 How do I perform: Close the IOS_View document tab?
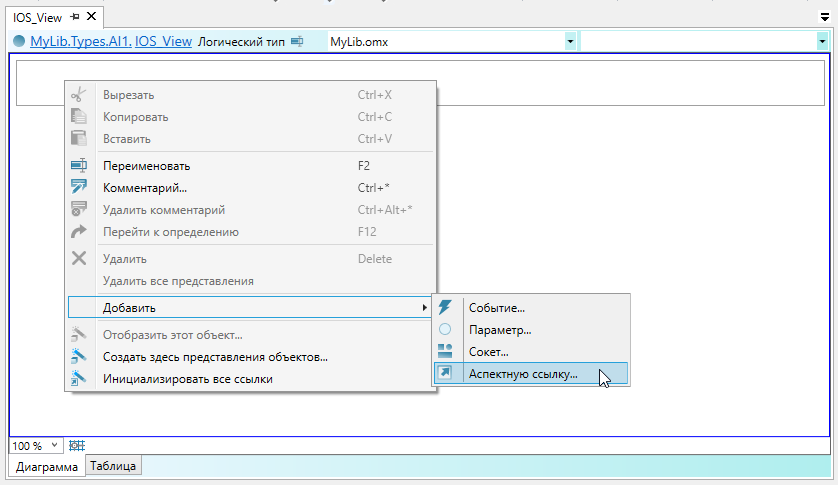click(x=91, y=18)
